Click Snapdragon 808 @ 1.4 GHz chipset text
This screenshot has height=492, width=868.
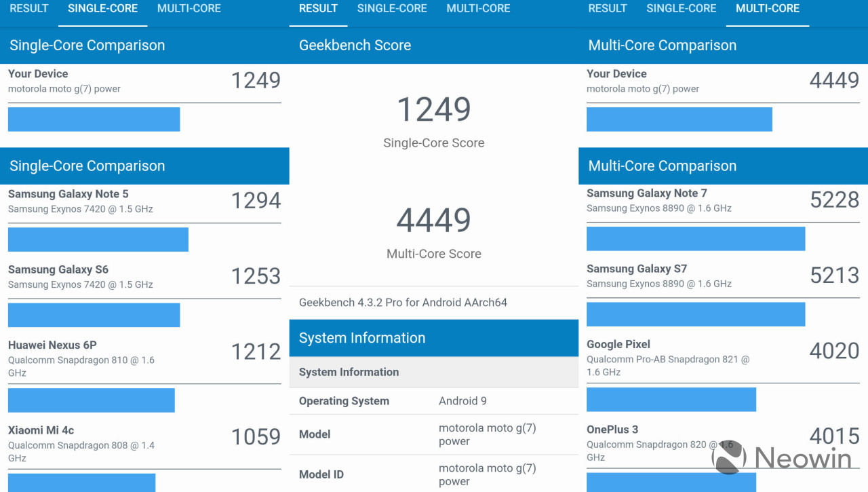coord(81,452)
